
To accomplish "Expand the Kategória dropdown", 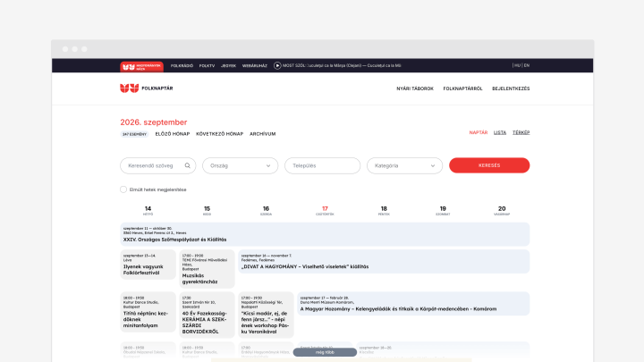I will click(404, 166).
